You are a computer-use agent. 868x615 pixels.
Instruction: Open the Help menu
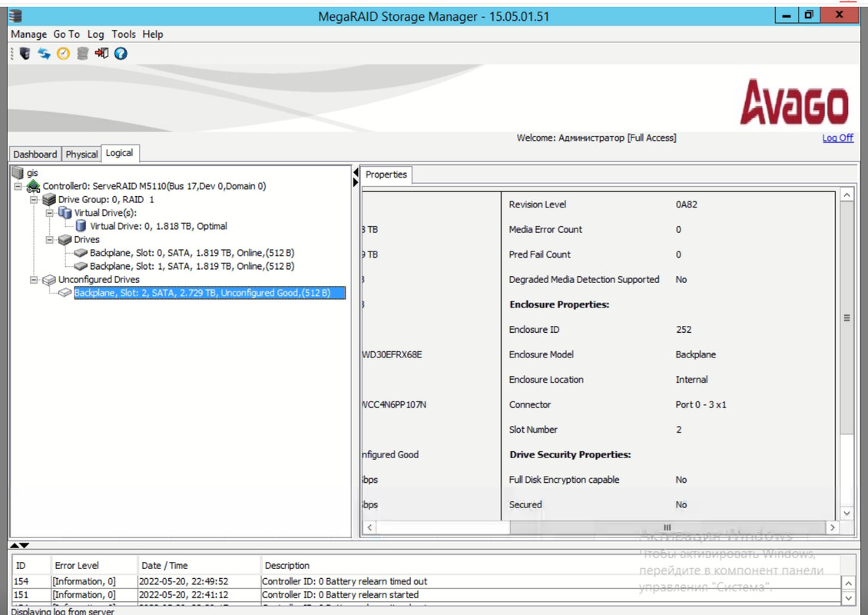[x=153, y=35]
